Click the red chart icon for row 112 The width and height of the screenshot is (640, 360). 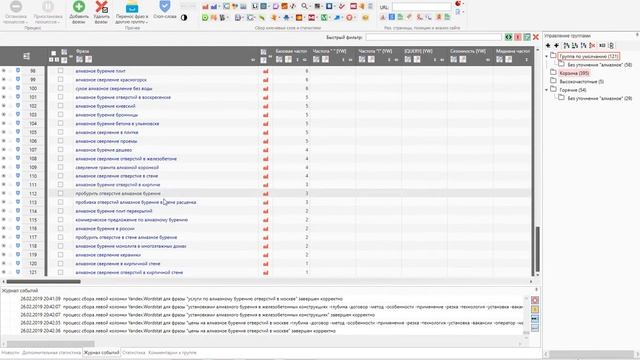266,193
